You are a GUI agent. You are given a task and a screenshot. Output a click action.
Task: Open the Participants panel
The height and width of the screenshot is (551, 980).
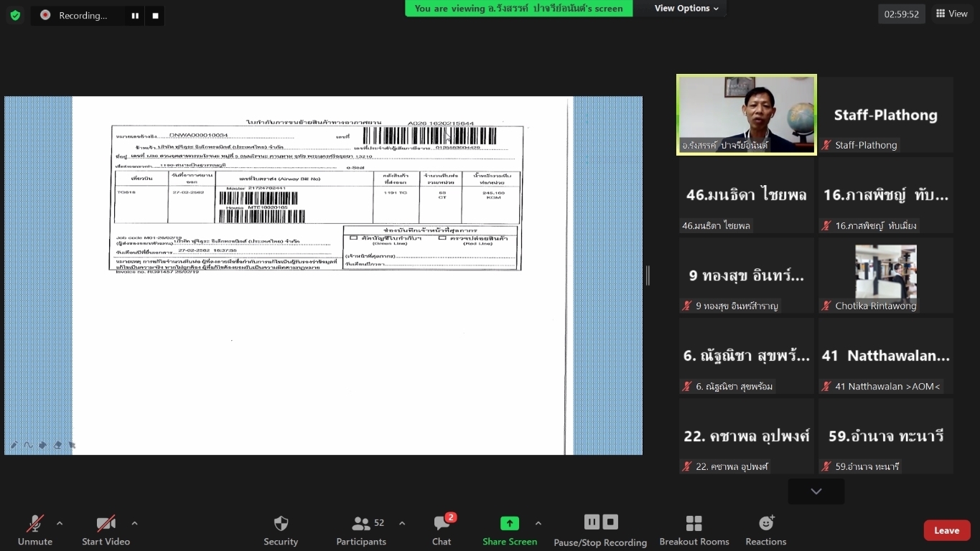click(361, 530)
